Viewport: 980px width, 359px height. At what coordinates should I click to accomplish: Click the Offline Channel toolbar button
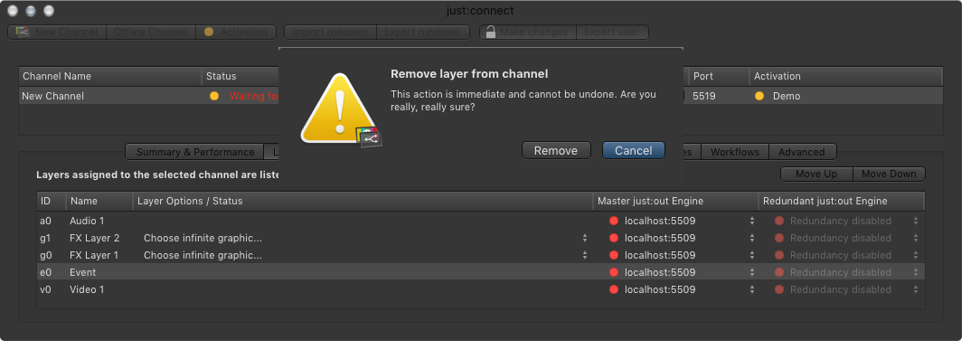pyautogui.click(x=151, y=32)
